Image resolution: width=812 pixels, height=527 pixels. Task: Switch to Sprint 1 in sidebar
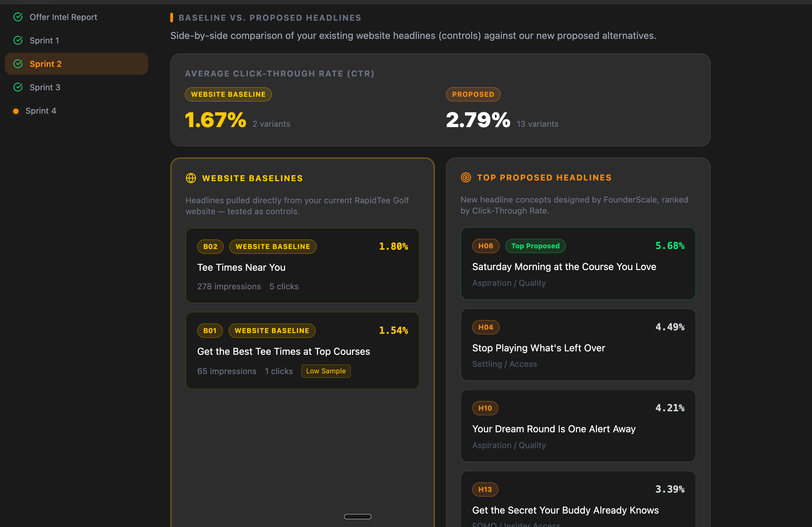point(44,40)
